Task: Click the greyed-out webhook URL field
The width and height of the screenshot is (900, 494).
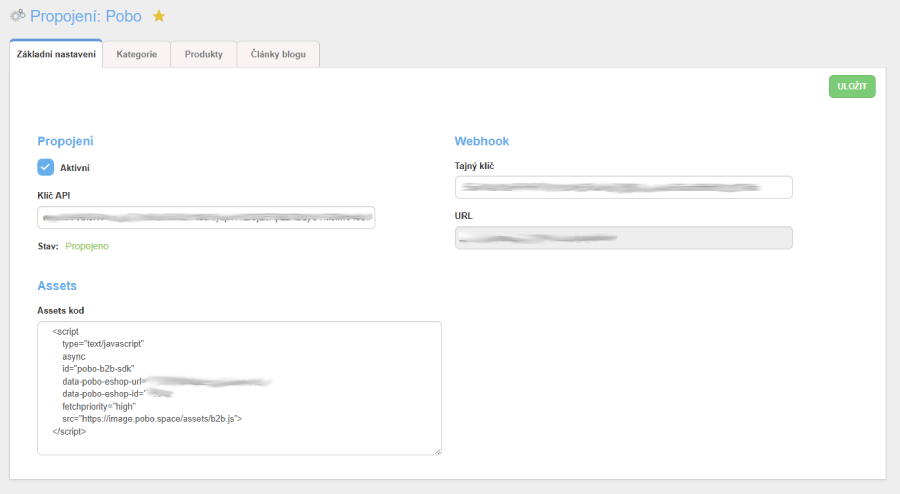Action: [623, 237]
